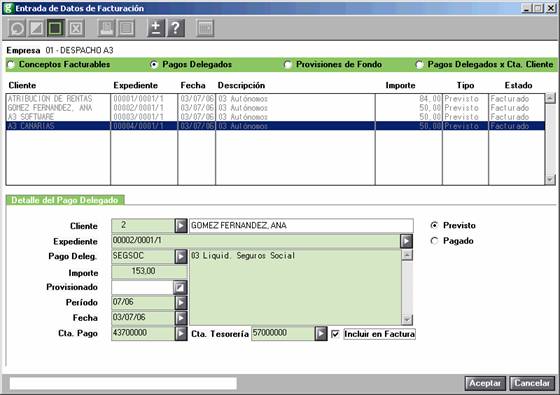Click the Cliente column header
Screen dimensions: 560x395
[22, 85]
